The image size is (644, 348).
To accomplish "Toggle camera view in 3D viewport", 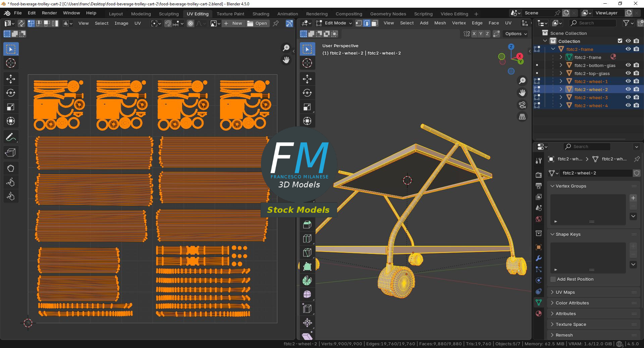I will tap(522, 105).
